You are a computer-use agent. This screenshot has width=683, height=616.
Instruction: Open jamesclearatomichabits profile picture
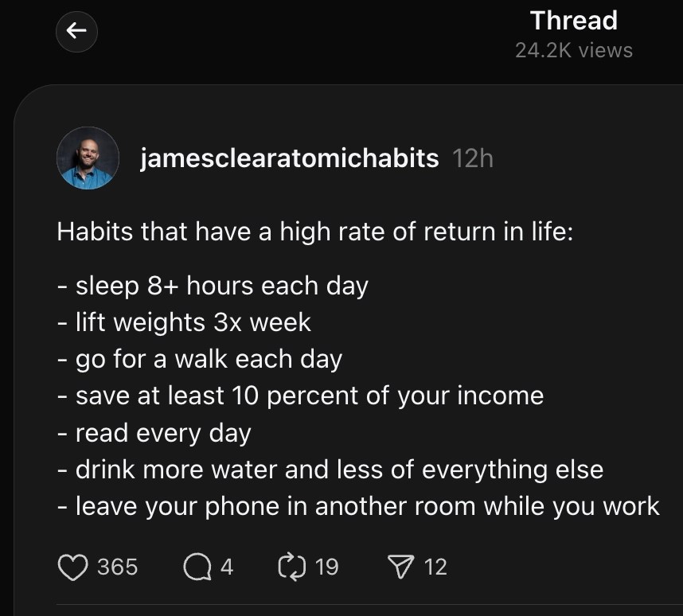click(x=87, y=158)
